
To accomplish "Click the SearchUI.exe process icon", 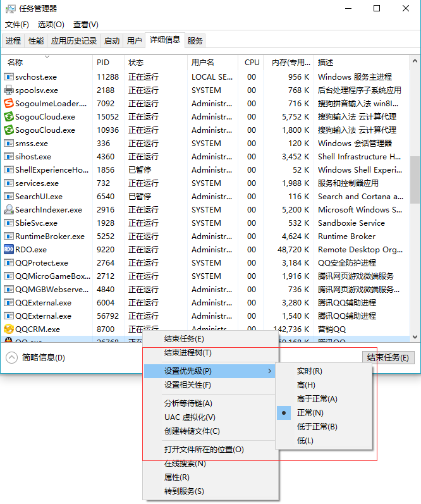I will (x=9, y=196).
